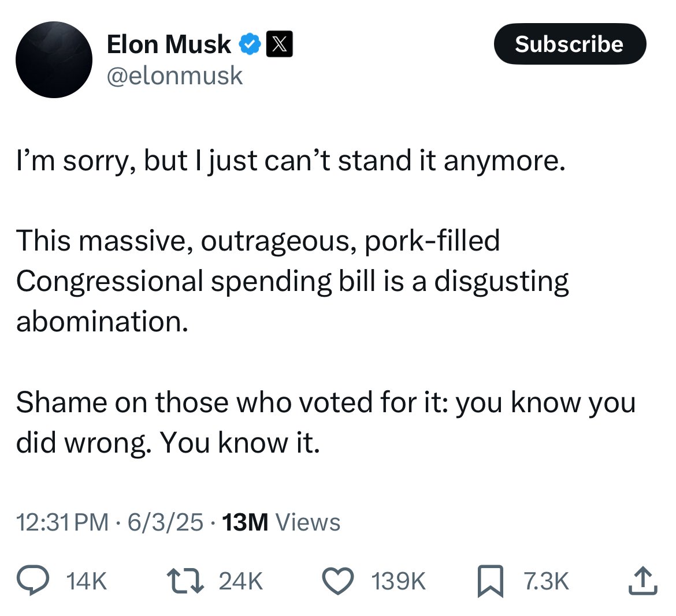Viewport: 676px width, 616px height.
Task: Open the 13M Views analytics
Action: (x=281, y=522)
